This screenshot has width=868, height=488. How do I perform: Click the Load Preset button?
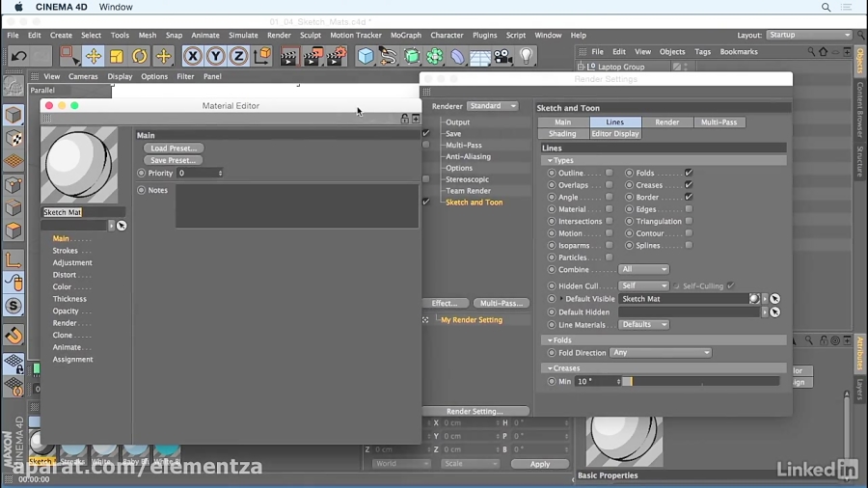tap(174, 149)
